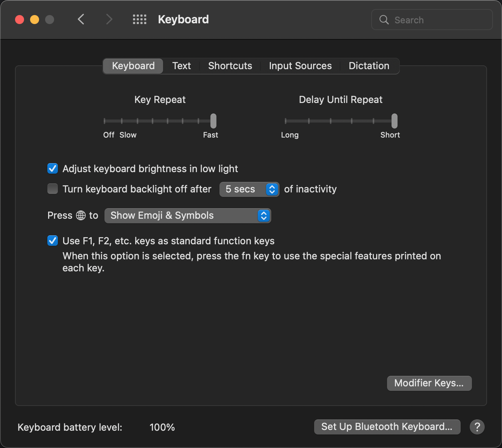Click the yellow minimize window button

35,20
